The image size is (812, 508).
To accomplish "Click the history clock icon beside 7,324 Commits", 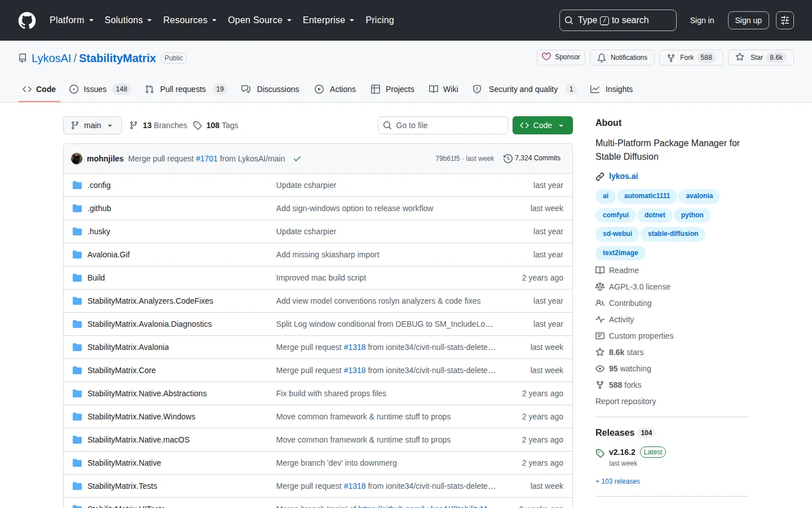I will click(507, 159).
